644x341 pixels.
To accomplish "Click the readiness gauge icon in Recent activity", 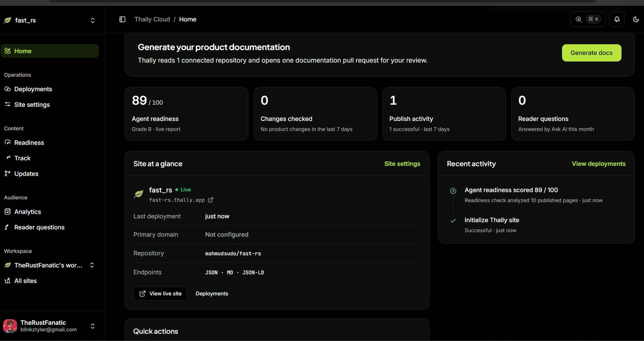I will (x=453, y=191).
